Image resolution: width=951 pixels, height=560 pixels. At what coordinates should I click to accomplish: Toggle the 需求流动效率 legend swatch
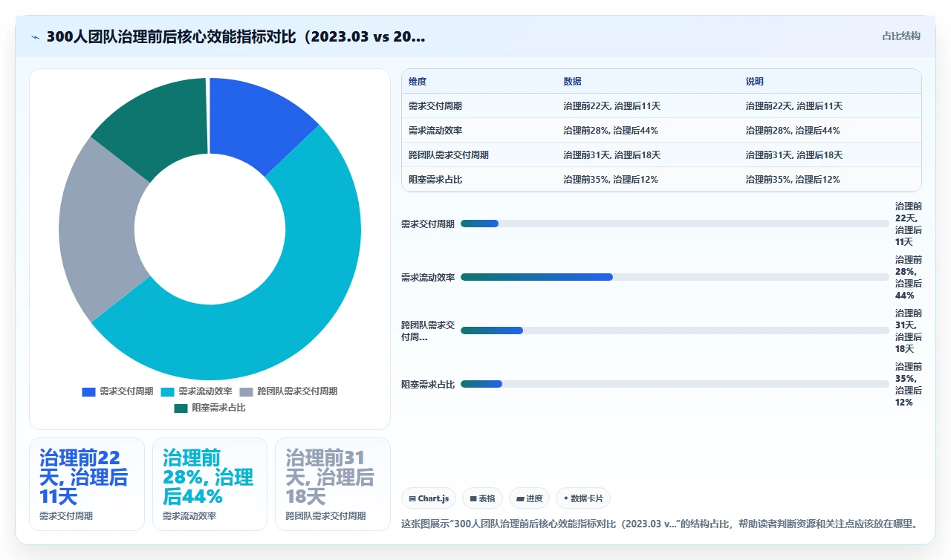[167, 391]
